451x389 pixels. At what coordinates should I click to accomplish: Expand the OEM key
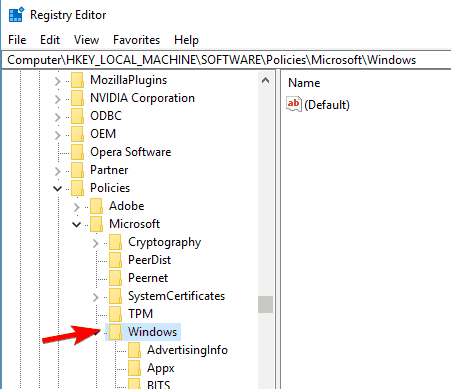pos(58,135)
